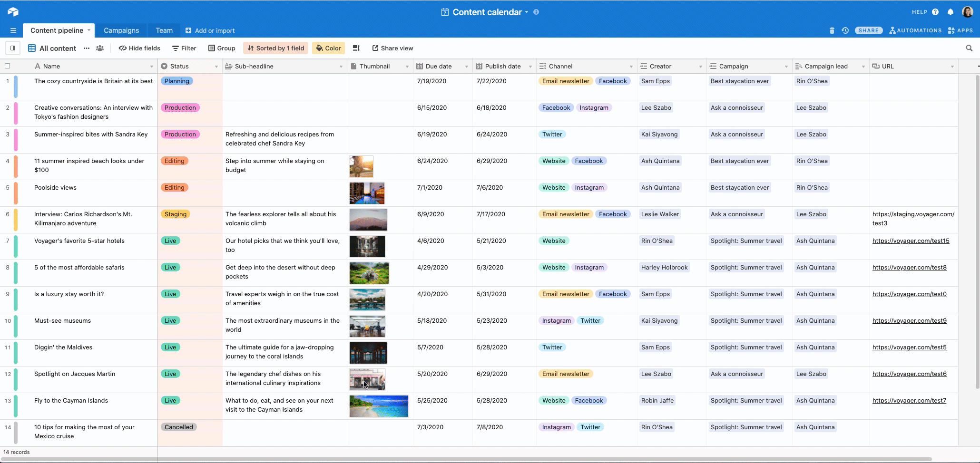Open Automations panel
The width and height of the screenshot is (980, 463).
[915, 30]
